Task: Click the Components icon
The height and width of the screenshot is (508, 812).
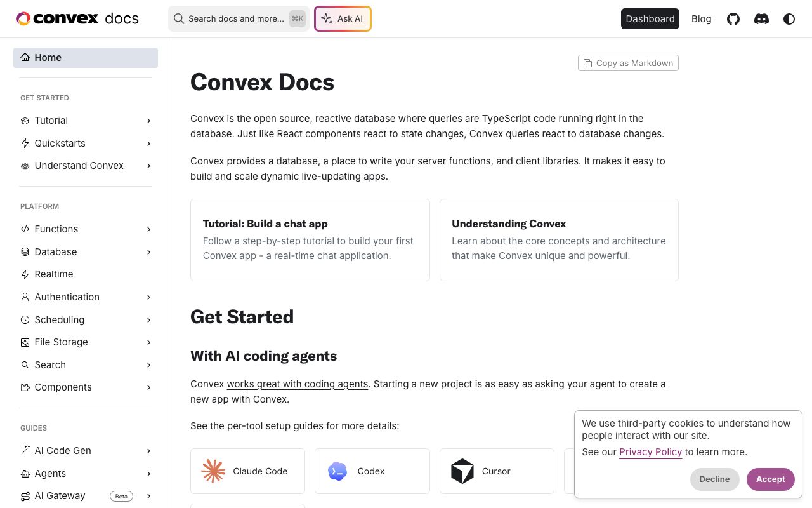Action: (25, 387)
